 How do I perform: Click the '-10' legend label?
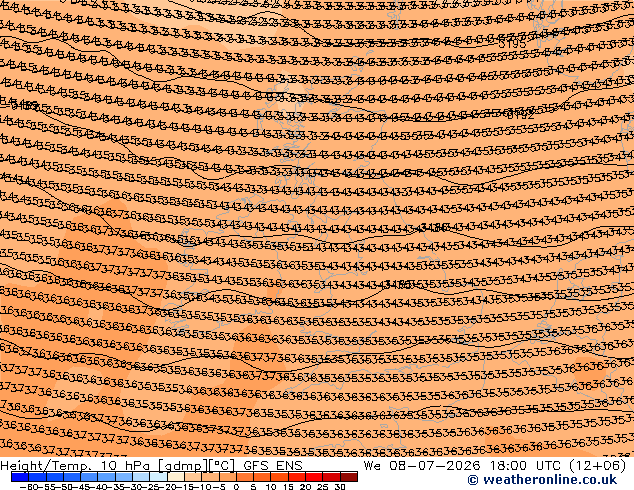click(203, 486)
